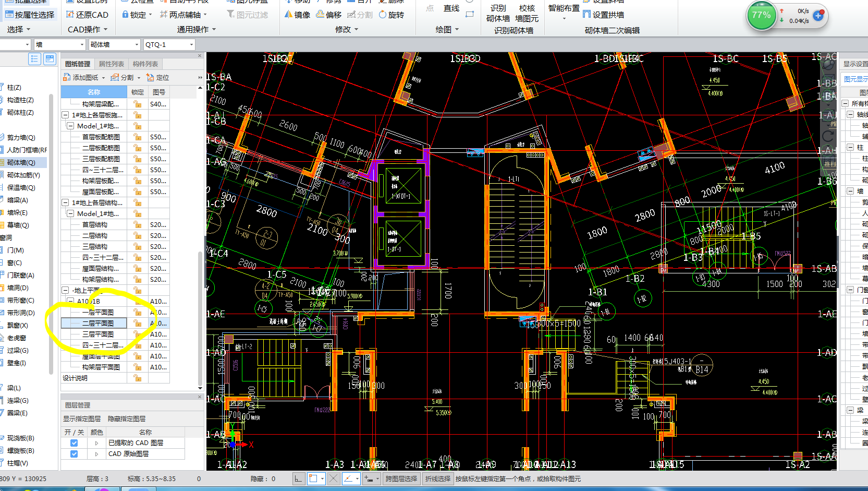The height and width of the screenshot is (491, 868).
Task: Click the 显示设置 tab on the right panel
Action: click(855, 64)
